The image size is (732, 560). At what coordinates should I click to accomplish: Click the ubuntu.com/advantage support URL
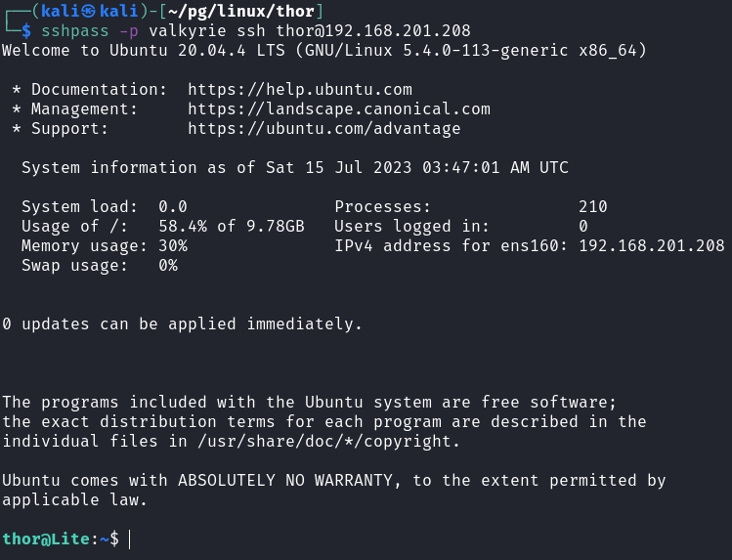(324, 129)
